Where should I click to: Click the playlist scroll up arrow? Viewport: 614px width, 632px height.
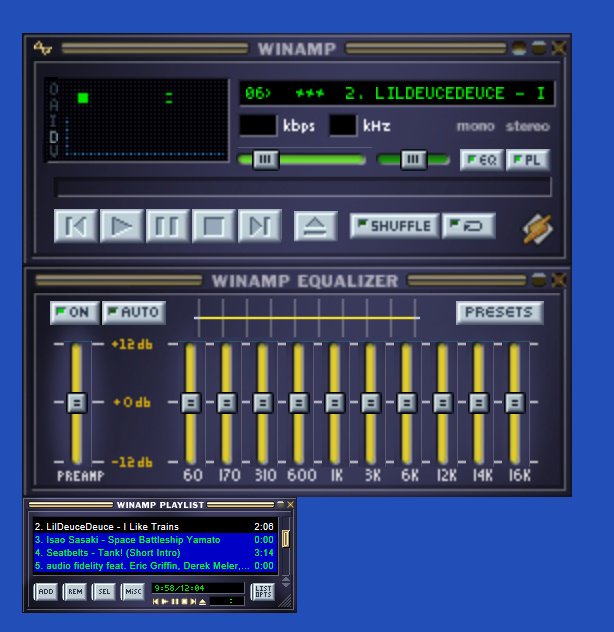(285, 579)
